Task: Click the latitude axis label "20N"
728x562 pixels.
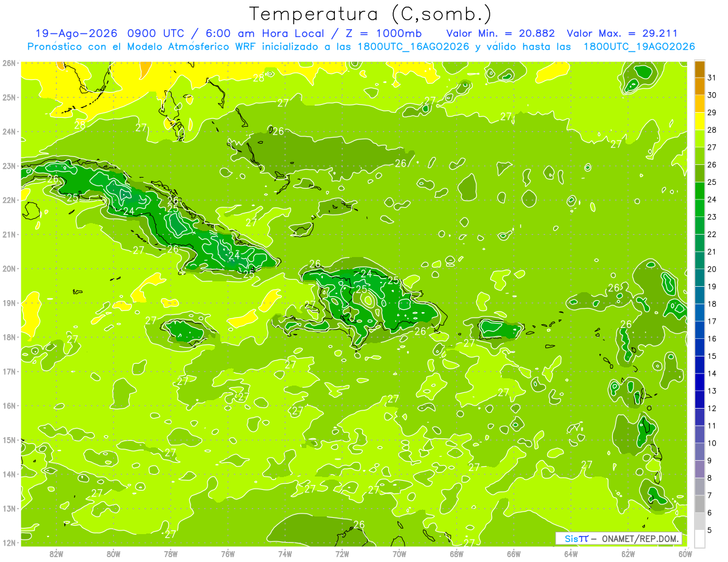Action: pyautogui.click(x=9, y=269)
